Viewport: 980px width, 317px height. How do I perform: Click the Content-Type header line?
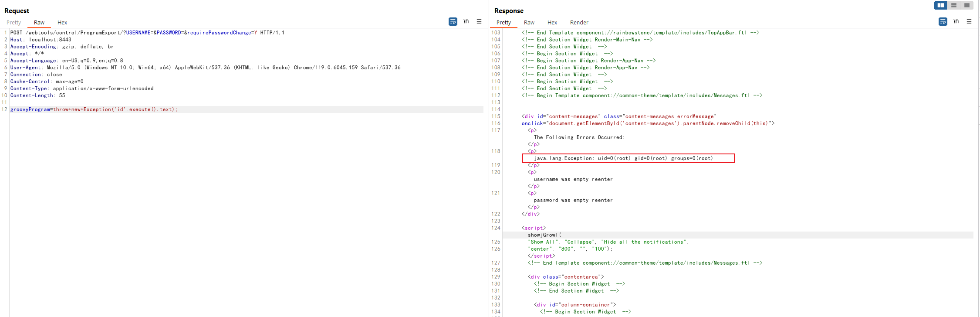point(82,89)
